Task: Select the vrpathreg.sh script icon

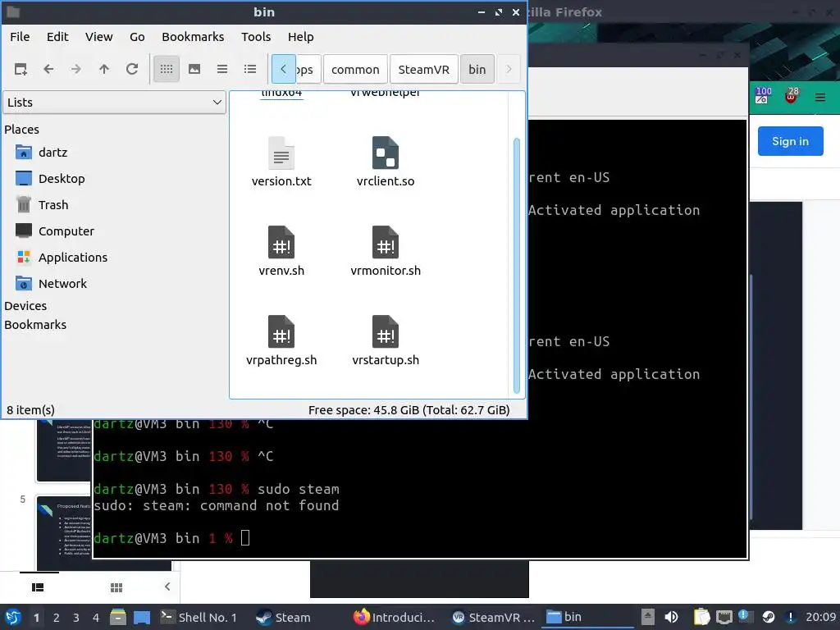Action: [x=281, y=331]
